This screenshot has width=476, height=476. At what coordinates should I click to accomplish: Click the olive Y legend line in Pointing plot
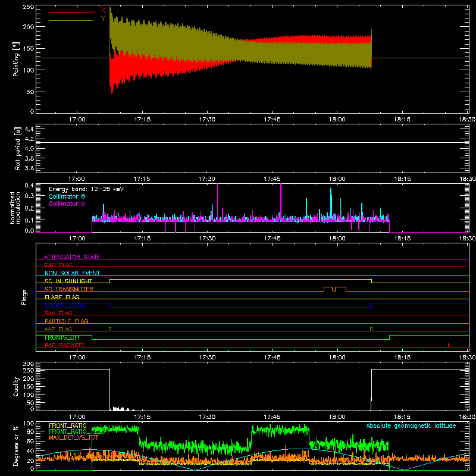click(71, 21)
